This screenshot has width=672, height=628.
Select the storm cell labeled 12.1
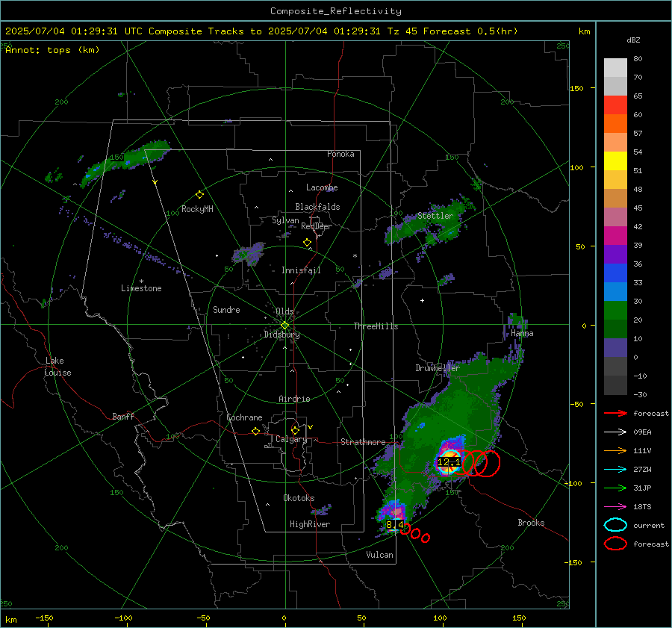click(449, 461)
